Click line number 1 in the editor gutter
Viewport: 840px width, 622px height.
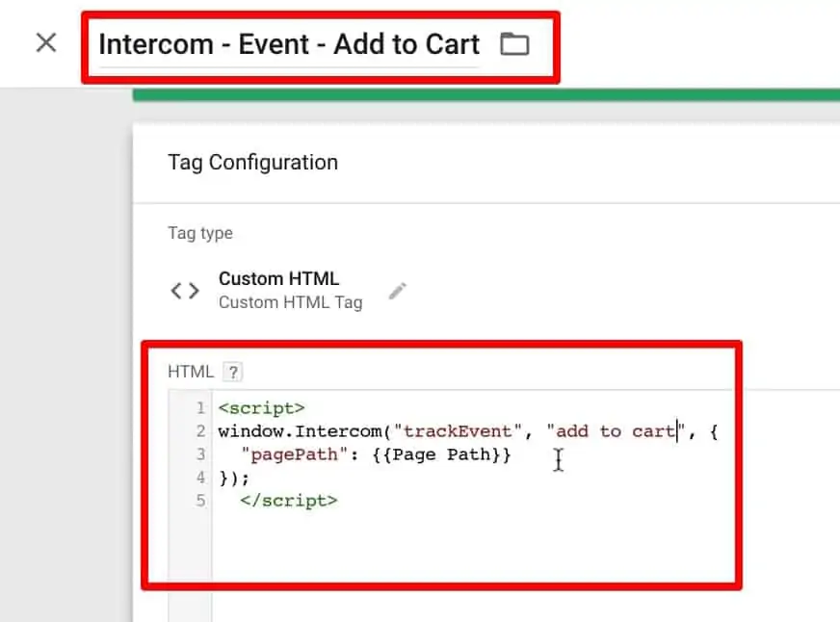tap(199, 407)
